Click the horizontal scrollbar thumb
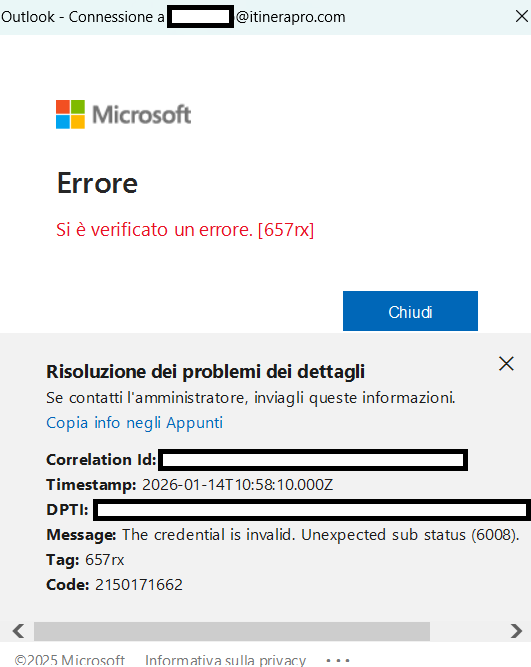This screenshot has width=531, height=667. pos(232,631)
